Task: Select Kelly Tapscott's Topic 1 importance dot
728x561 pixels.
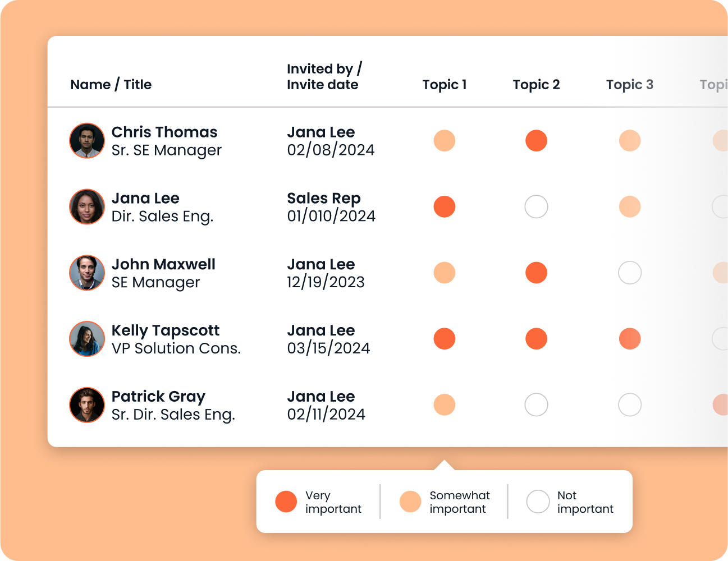Action: [x=445, y=339]
